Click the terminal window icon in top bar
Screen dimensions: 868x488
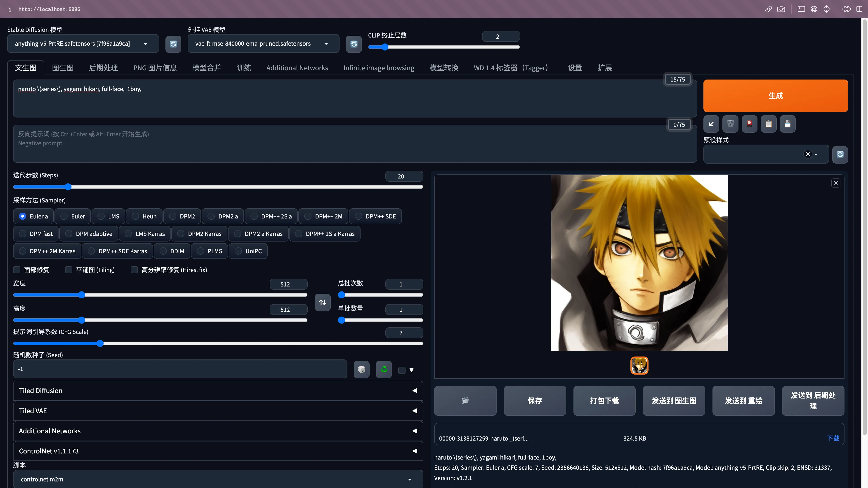point(801,9)
